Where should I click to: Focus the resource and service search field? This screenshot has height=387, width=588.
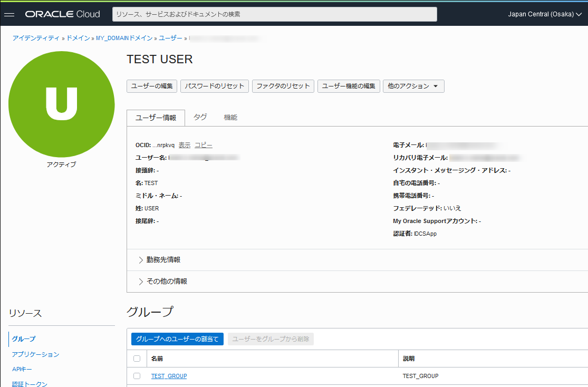point(275,14)
